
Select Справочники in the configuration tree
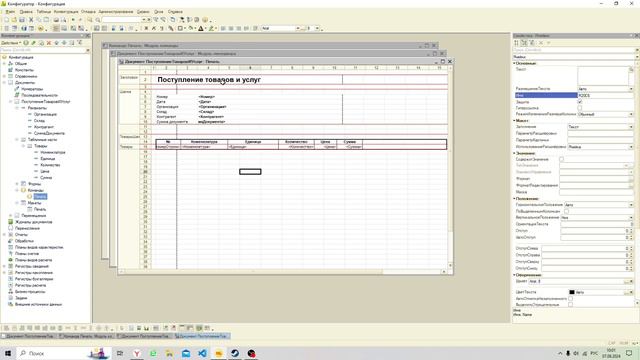[26, 76]
